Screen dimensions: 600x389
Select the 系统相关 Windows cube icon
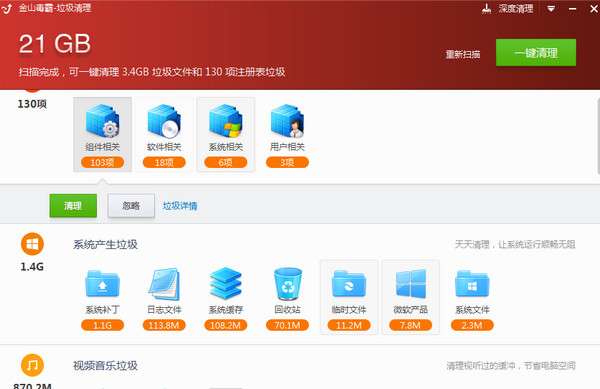(226, 121)
